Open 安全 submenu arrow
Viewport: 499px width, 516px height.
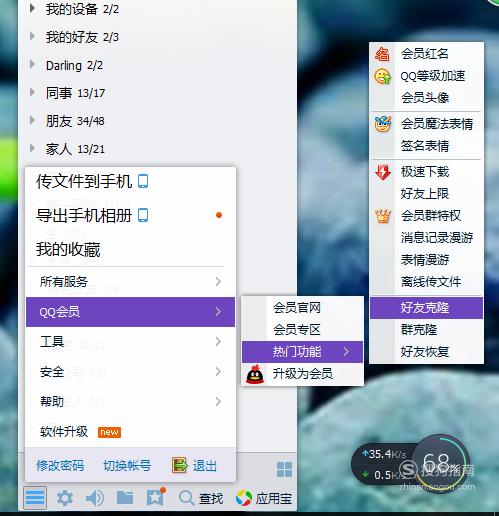pyautogui.click(x=218, y=371)
